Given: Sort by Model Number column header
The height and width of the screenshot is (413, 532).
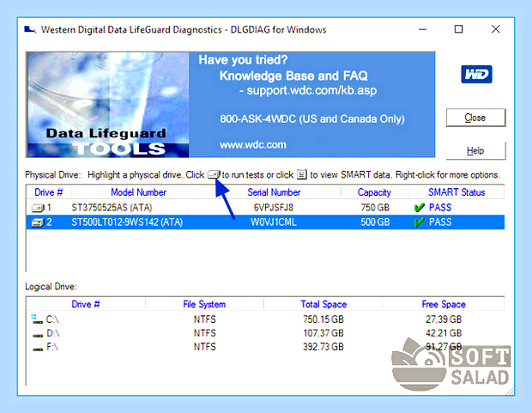Looking at the screenshot, I should (138, 192).
